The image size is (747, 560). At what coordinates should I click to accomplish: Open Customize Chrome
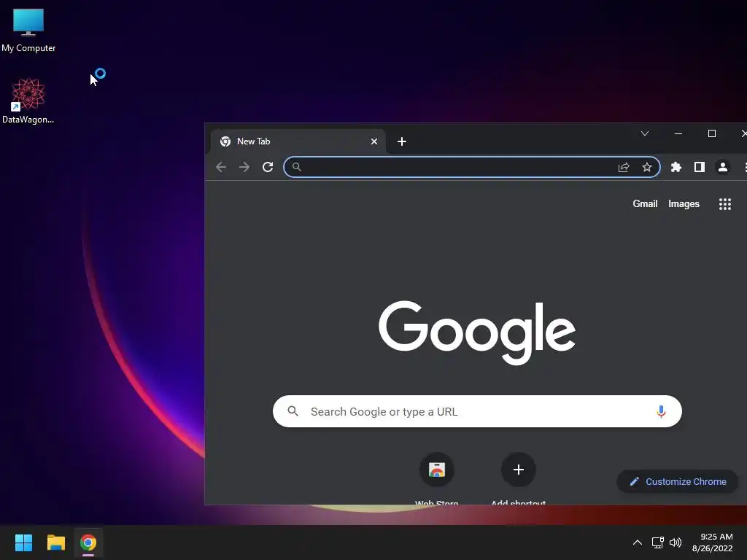[x=678, y=481]
